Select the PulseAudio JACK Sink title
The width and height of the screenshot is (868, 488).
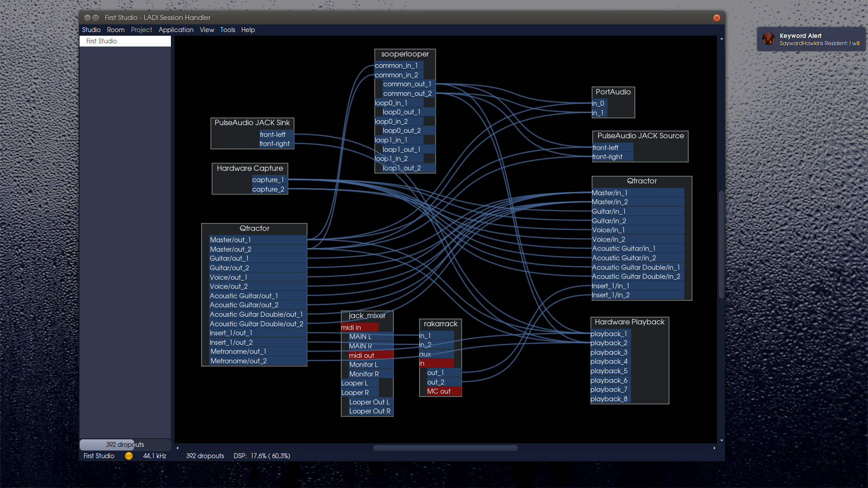click(x=252, y=123)
